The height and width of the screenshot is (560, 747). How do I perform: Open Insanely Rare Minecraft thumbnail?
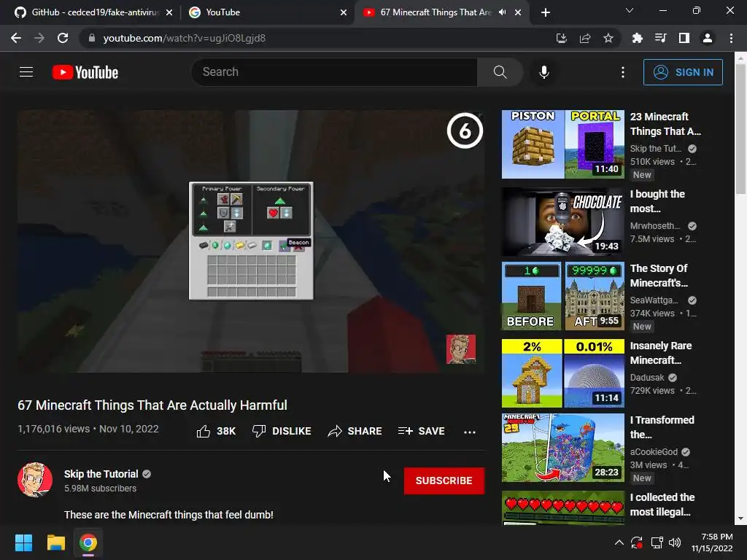[x=563, y=373]
